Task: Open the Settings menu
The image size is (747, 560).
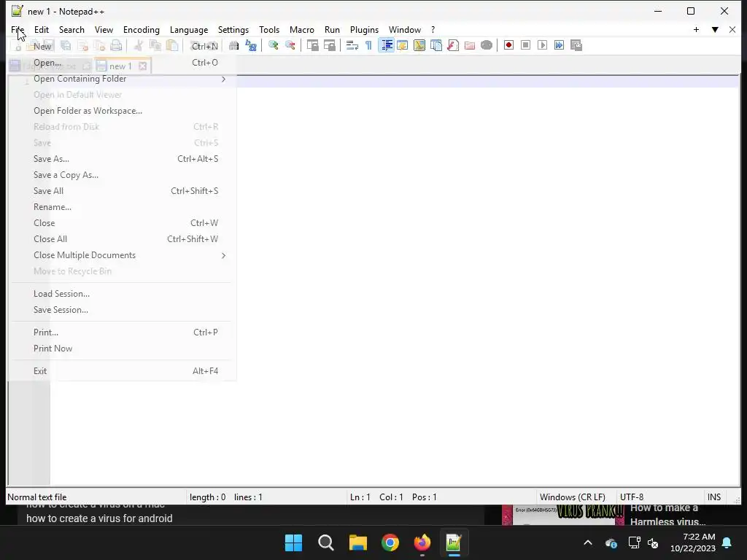Action: pyautogui.click(x=233, y=29)
